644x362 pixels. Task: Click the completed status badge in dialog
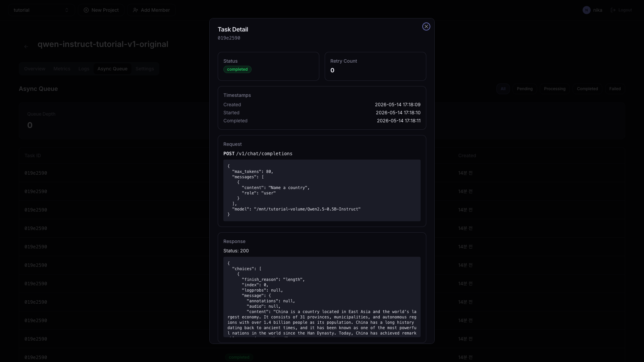237,69
